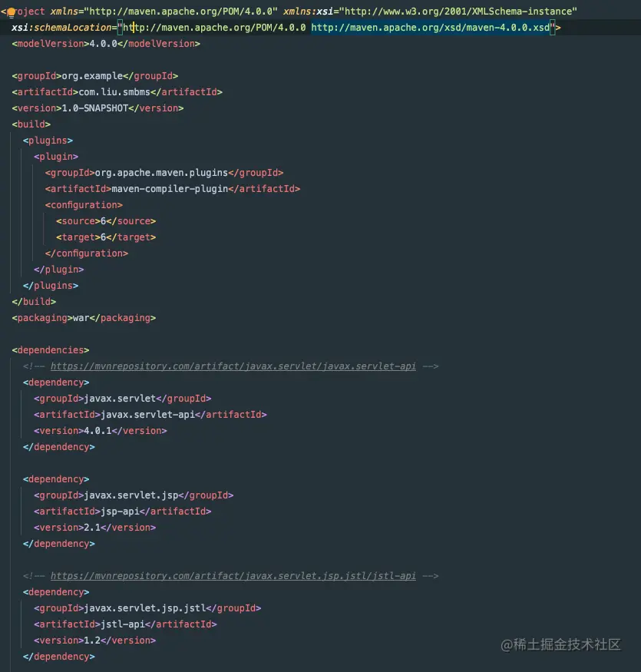The width and height of the screenshot is (641, 672).
Task: Click the closing build tag
Action: 35,302
